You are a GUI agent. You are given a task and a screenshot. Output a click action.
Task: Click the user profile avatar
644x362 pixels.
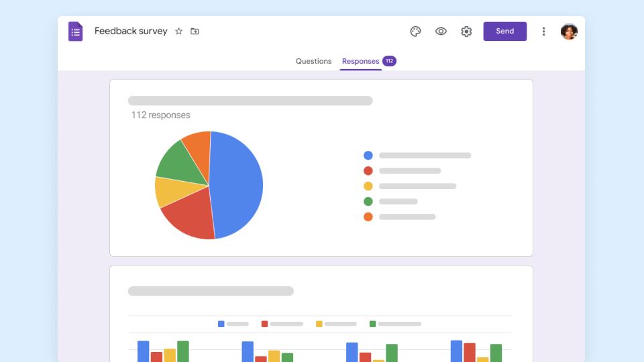(569, 32)
